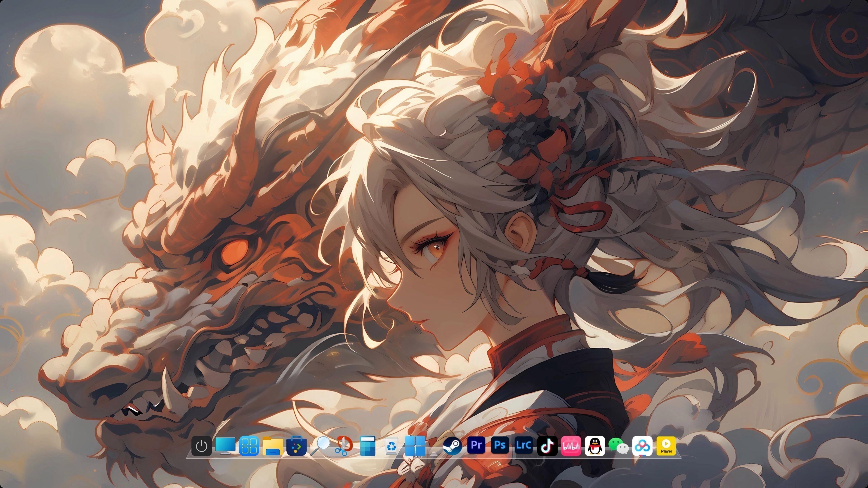Click the power button icon in the dock

point(201,446)
